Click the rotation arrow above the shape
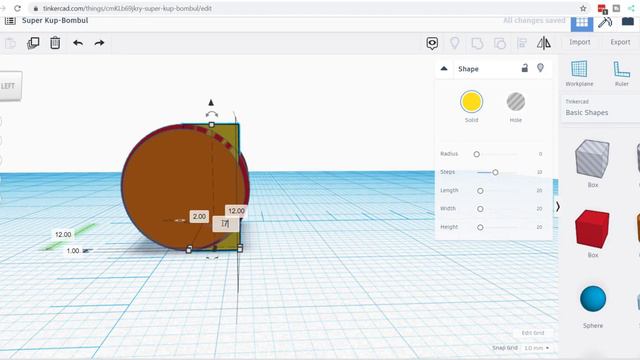Screen dimensions: 640x360 (211, 114)
